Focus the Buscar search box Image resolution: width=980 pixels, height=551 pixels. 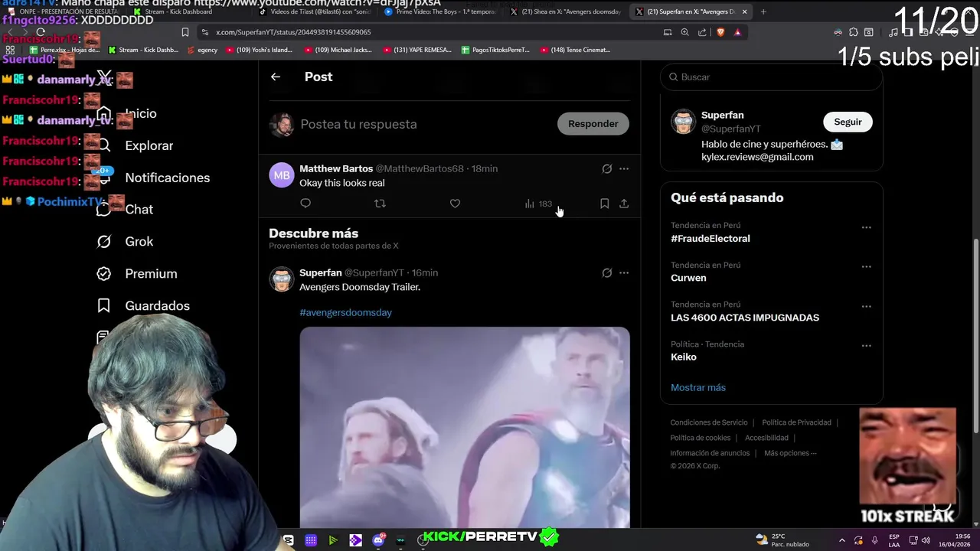[x=772, y=77]
